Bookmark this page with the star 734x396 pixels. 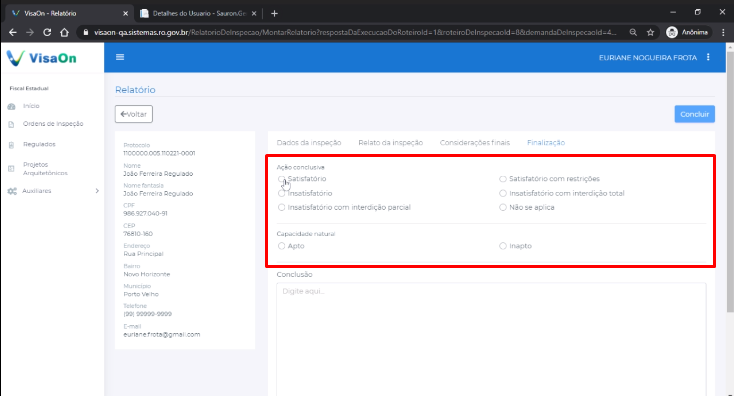click(x=650, y=32)
